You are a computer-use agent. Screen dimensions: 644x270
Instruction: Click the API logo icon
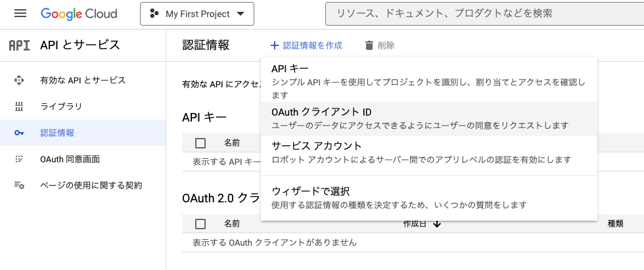coord(19,45)
